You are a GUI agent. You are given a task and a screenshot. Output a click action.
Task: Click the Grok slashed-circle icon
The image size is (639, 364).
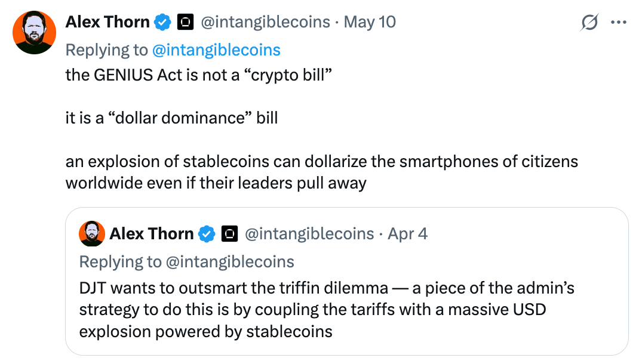pyautogui.click(x=589, y=22)
